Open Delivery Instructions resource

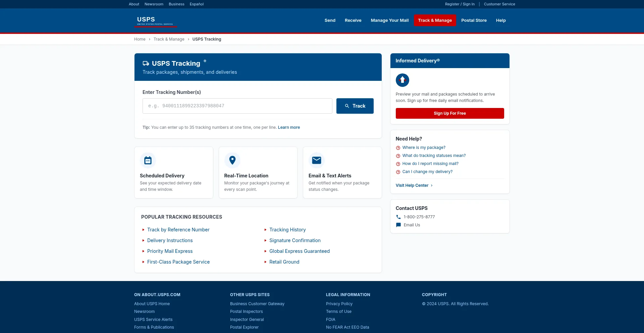point(170,240)
